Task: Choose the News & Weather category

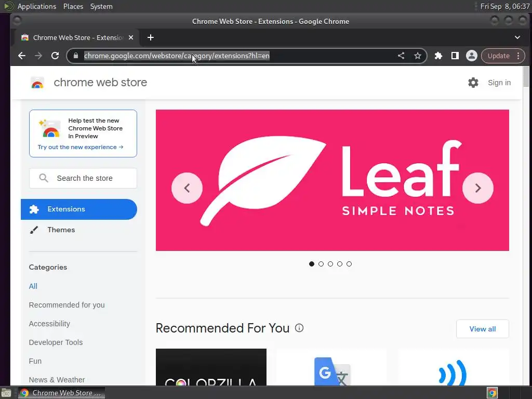Action: [57, 379]
